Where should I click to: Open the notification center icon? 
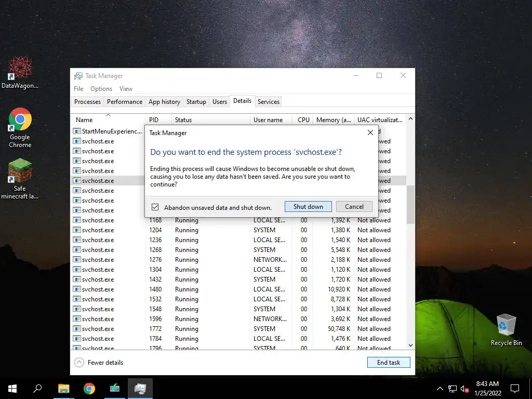pyautogui.click(x=515, y=389)
